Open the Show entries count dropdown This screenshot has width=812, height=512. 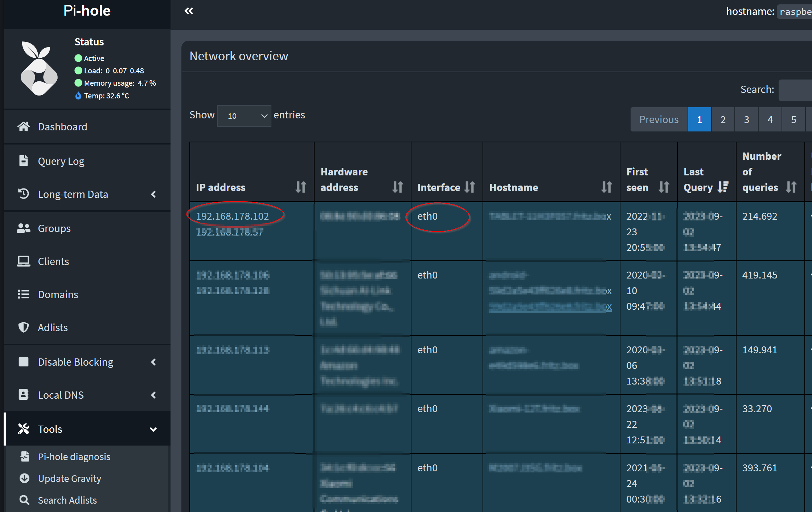244,116
